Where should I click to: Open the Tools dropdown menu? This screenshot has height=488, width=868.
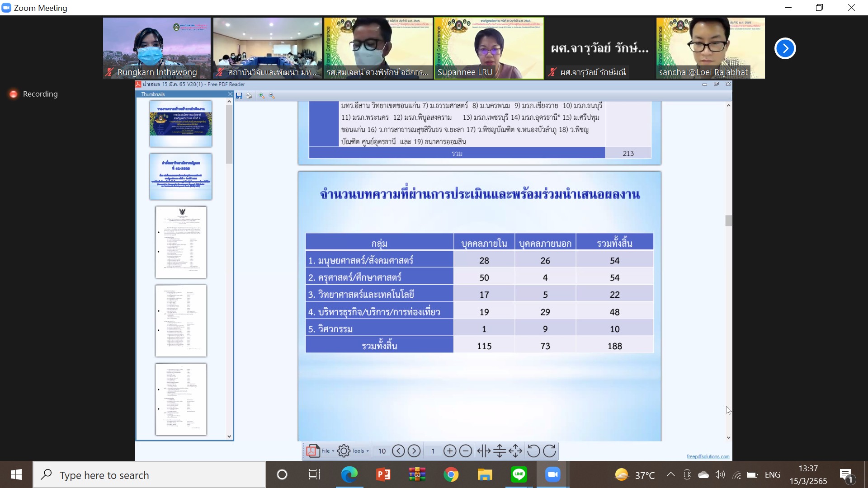click(353, 451)
